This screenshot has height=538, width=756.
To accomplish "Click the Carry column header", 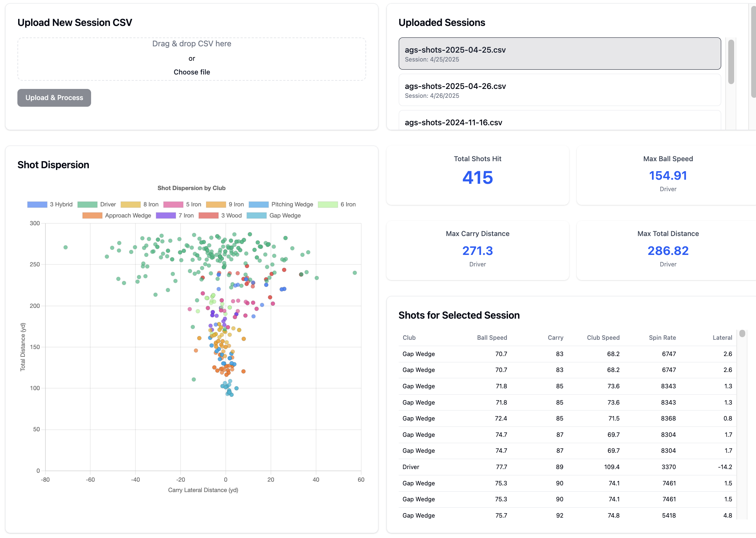I will point(555,338).
